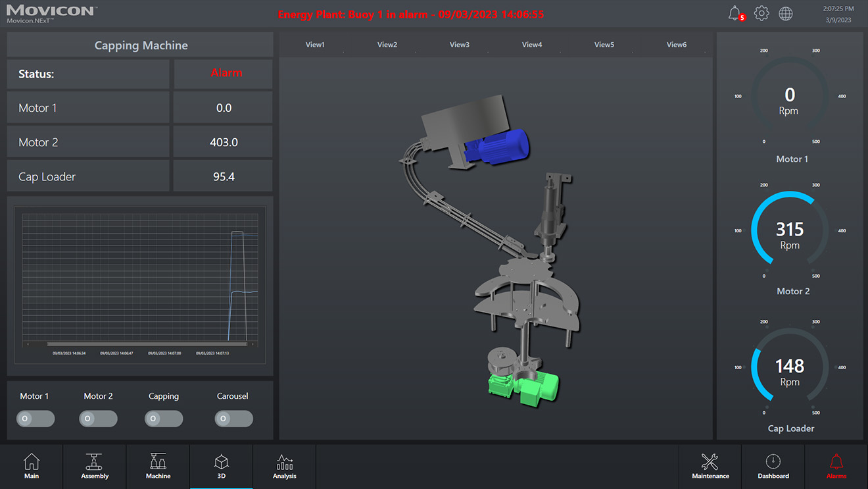Click the globe language icon

click(786, 13)
